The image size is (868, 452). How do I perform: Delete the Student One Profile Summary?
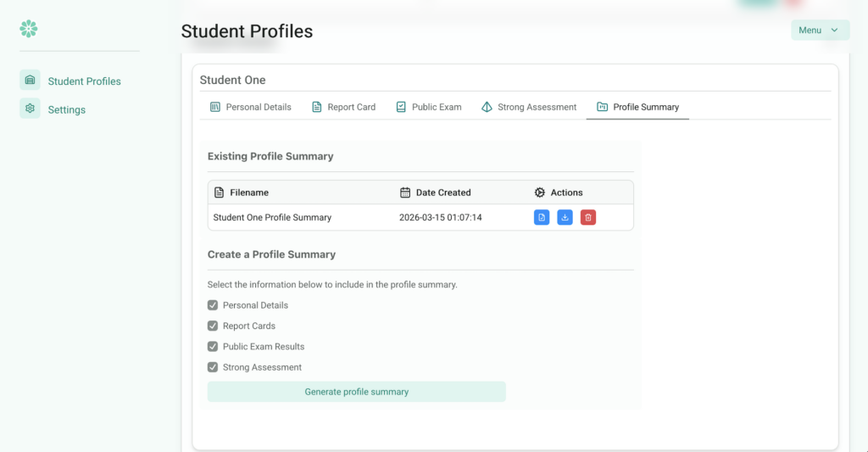pos(588,218)
